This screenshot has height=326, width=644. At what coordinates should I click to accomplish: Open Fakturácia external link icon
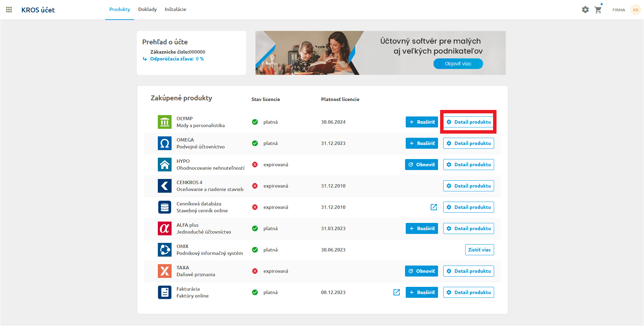tap(396, 292)
